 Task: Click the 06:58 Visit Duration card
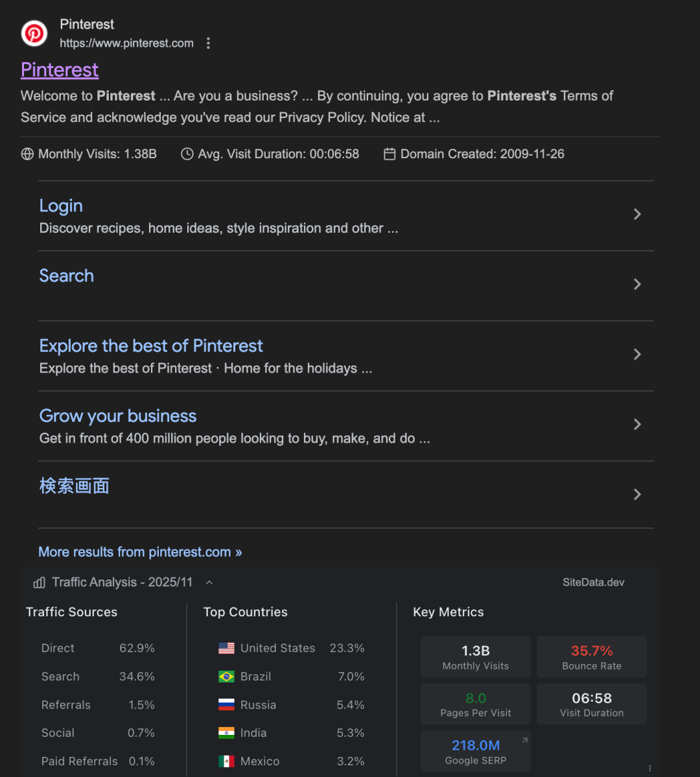(592, 704)
